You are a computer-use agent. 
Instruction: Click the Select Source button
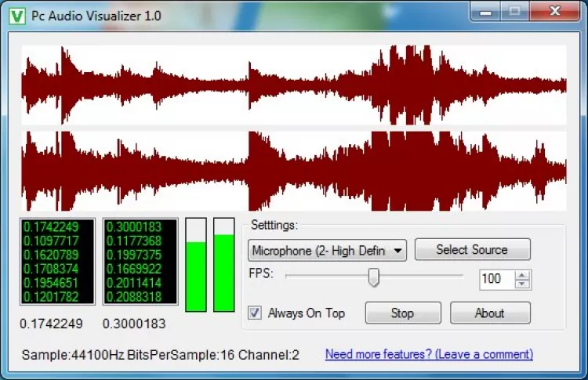[x=473, y=250]
